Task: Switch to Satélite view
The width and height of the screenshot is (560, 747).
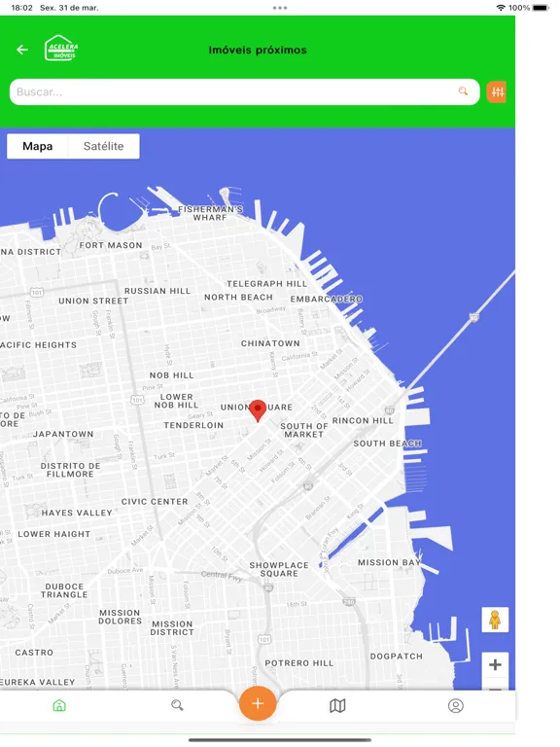Action: point(104,146)
